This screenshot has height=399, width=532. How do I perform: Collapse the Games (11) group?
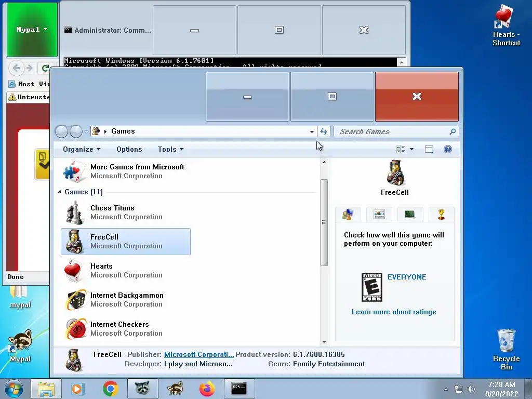coord(60,192)
